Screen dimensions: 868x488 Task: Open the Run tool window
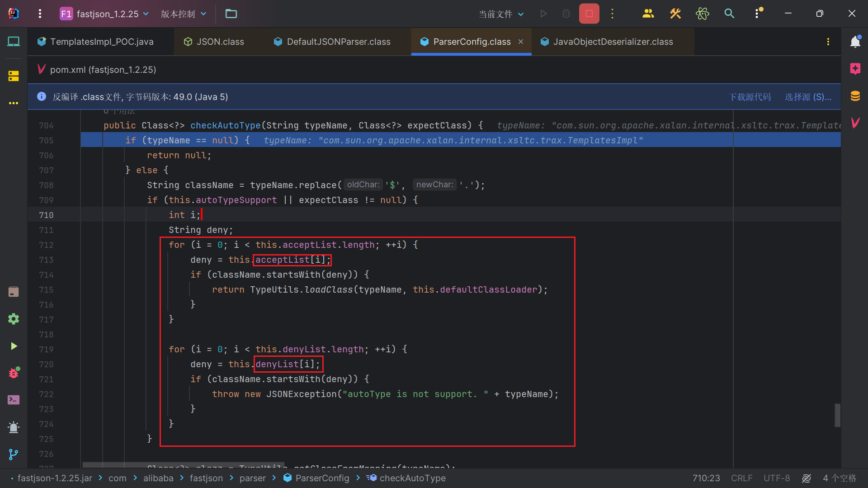(x=14, y=346)
